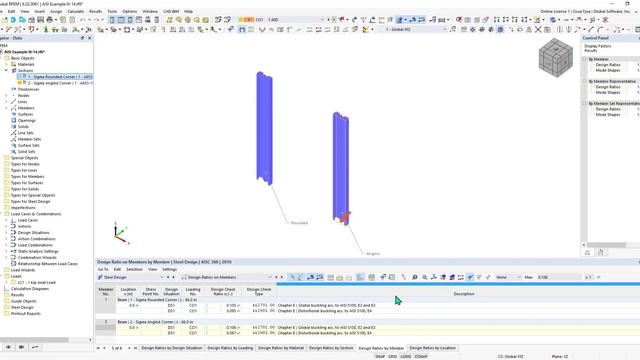Open the Options menu

pos(130,11)
